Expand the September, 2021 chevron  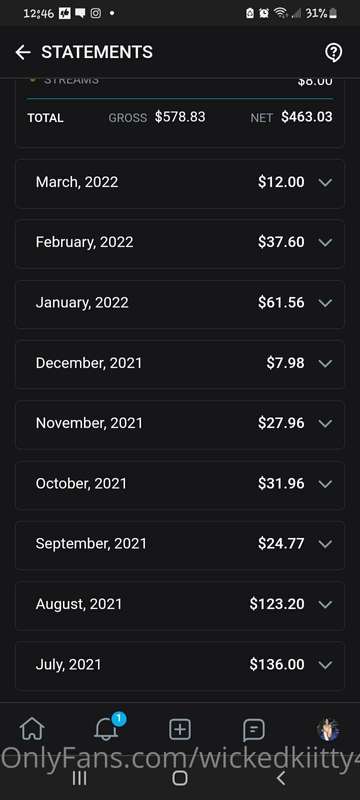(325, 544)
